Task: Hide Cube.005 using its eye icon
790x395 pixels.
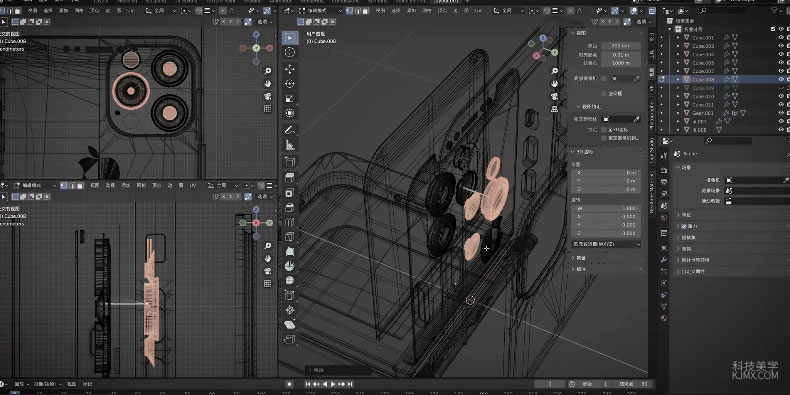Action: tap(781, 63)
